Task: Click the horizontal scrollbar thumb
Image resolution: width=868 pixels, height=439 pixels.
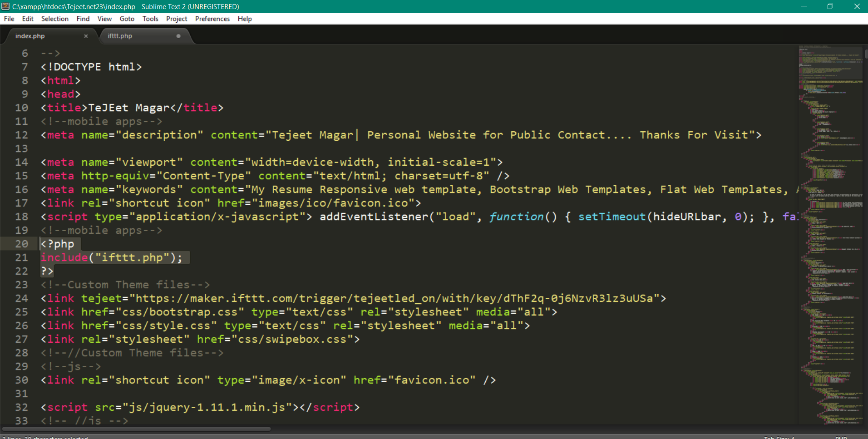Action: tap(137, 429)
